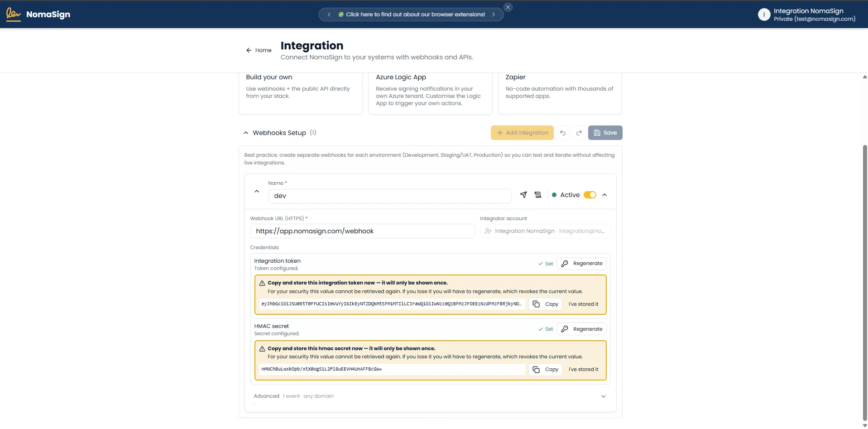This screenshot has height=429, width=868.
Task: Select the Zapier integration card
Action: 560,93
